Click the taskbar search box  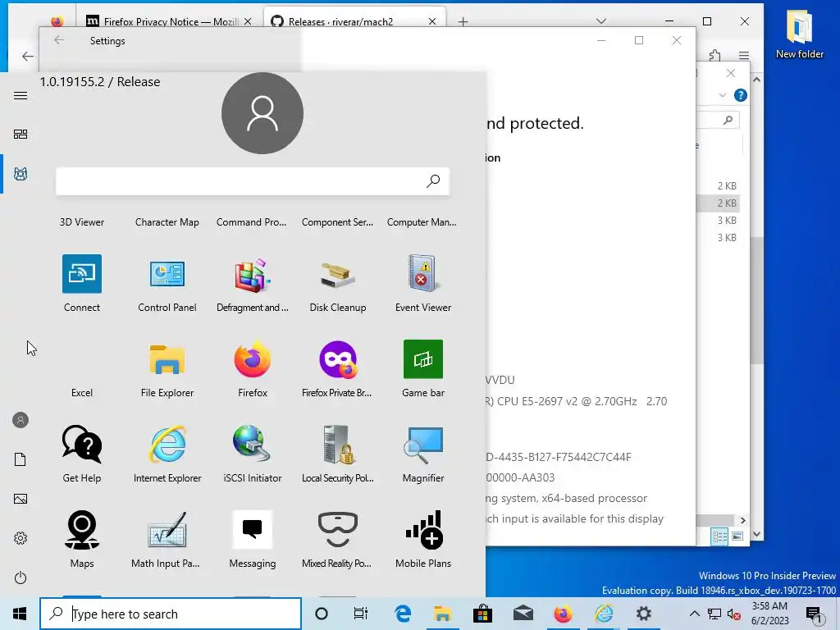[x=171, y=614]
